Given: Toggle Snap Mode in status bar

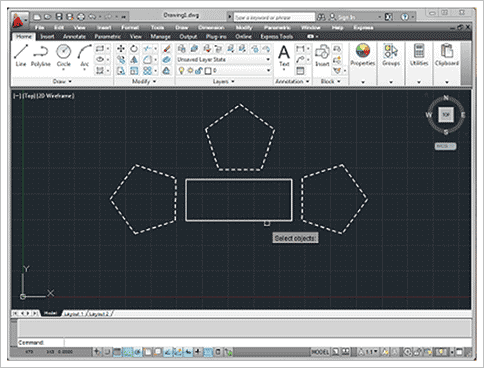Looking at the screenshot, I should [107, 352].
